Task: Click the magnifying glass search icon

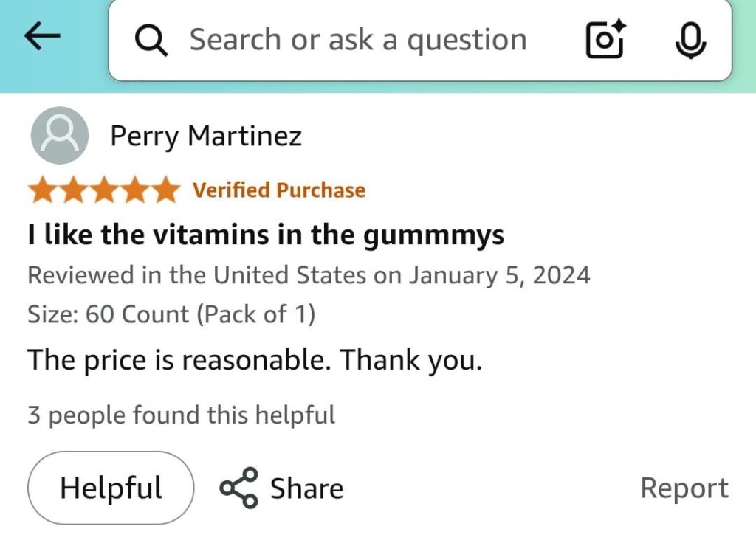Action: 152,41
